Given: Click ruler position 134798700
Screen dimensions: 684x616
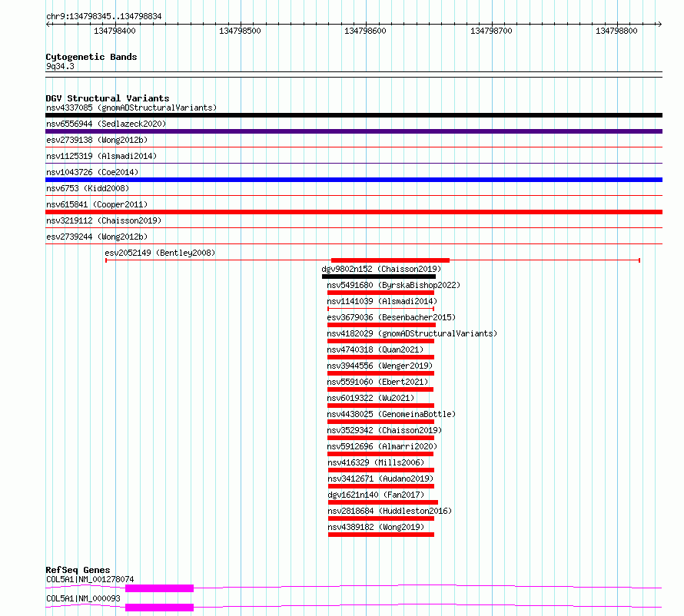Looking at the screenshot, I should 491,31.
